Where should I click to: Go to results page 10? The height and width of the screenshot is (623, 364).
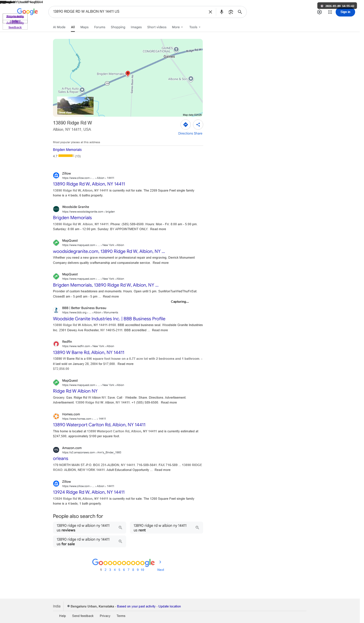click(142, 570)
